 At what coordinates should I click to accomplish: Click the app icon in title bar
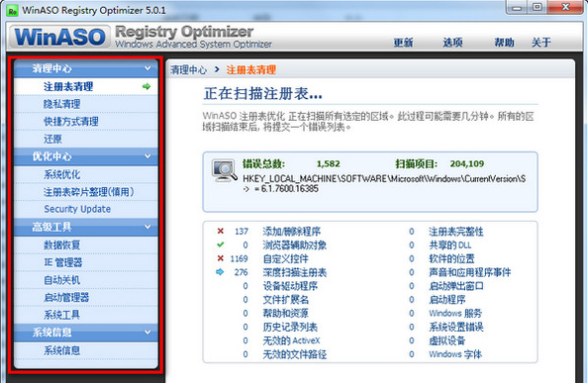tap(13, 11)
